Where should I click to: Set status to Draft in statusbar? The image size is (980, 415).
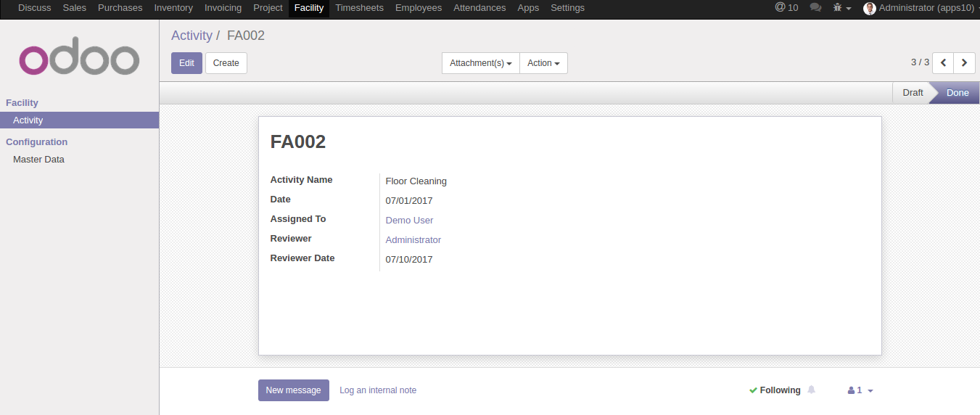click(913, 93)
